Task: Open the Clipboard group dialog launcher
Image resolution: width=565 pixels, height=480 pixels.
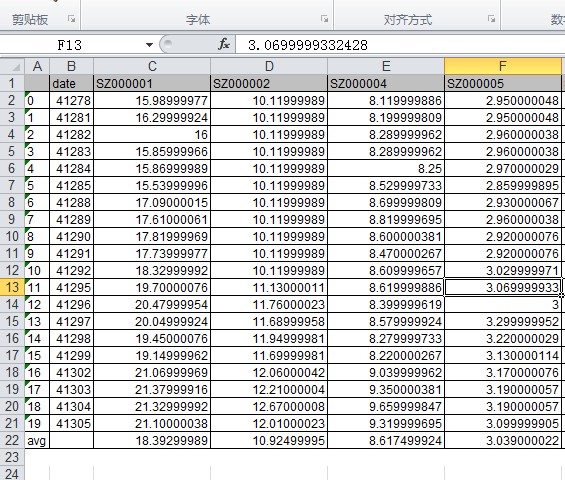Action: 71,19
